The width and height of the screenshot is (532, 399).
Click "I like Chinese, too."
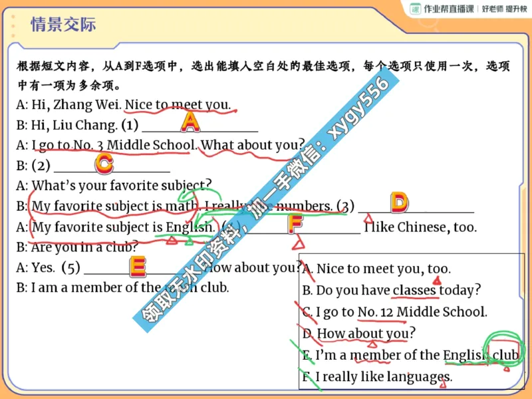coord(421,227)
